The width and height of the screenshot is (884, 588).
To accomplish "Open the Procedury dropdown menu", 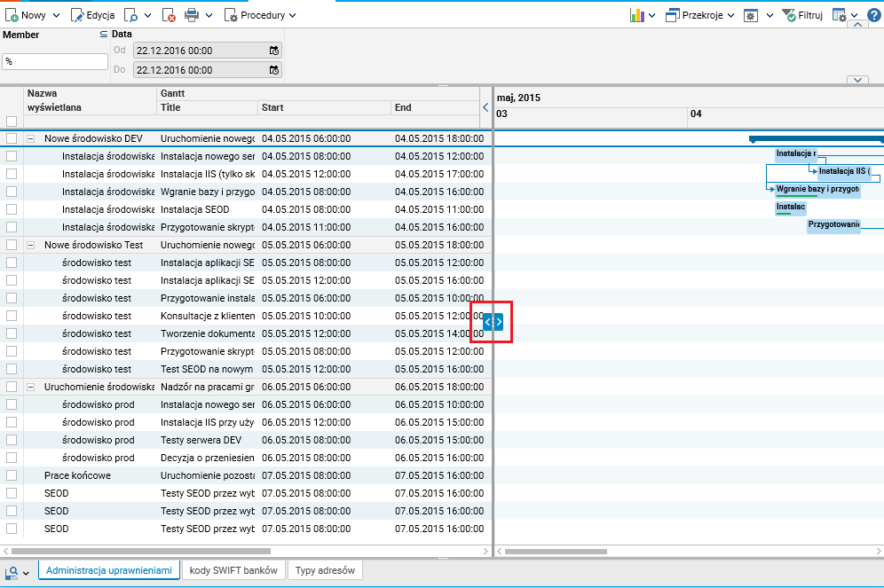I will (x=260, y=15).
